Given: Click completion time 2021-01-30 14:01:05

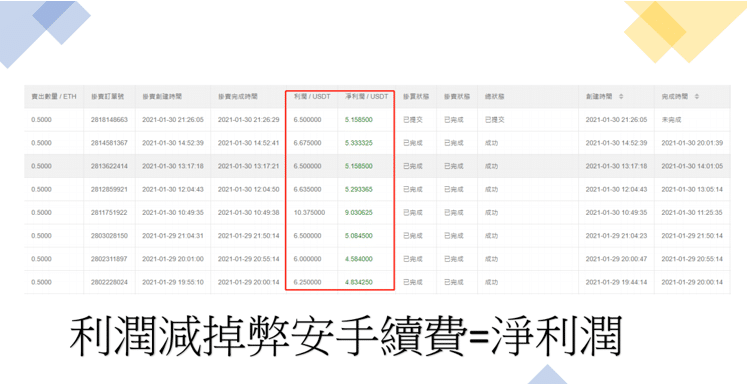Looking at the screenshot, I should click(x=692, y=166).
